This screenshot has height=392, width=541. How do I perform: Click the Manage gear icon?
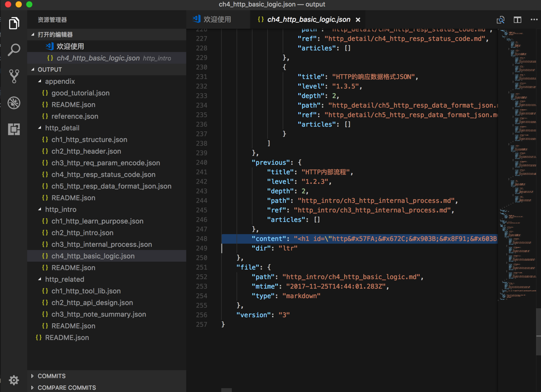click(14, 380)
